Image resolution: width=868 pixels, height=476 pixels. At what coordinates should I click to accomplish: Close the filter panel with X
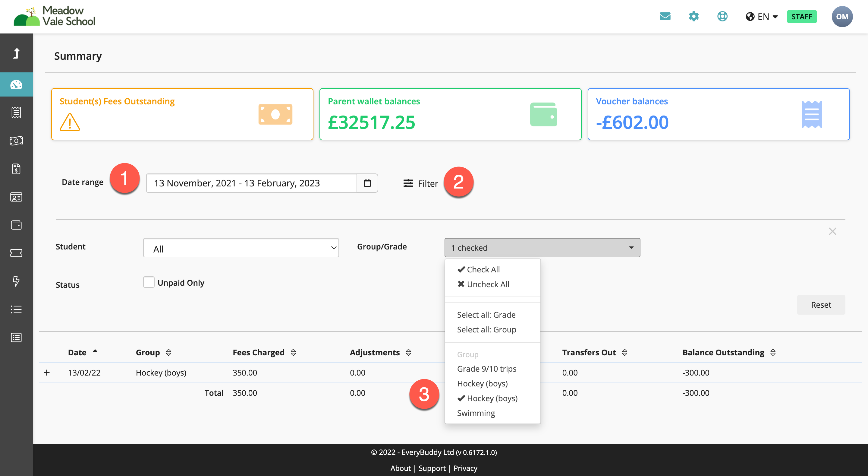(832, 231)
